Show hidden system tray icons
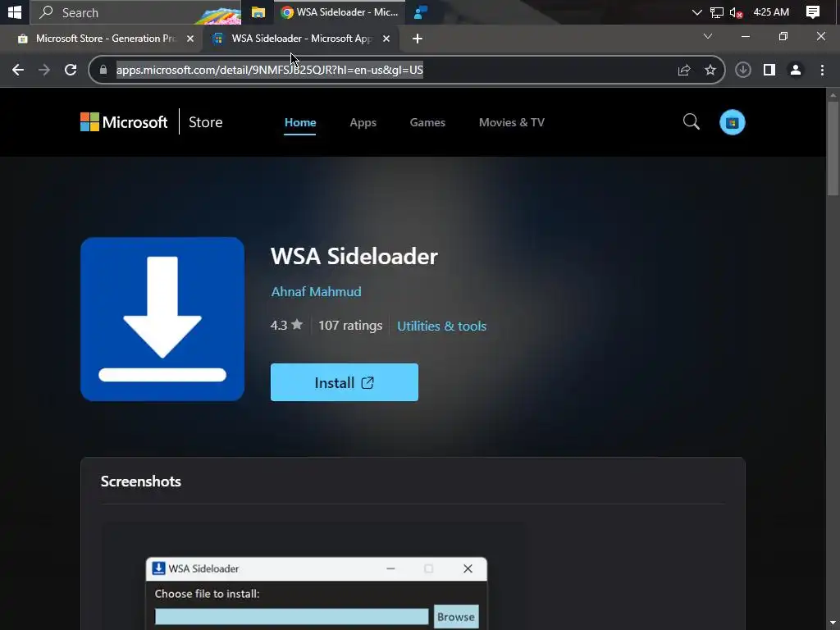 (x=696, y=12)
